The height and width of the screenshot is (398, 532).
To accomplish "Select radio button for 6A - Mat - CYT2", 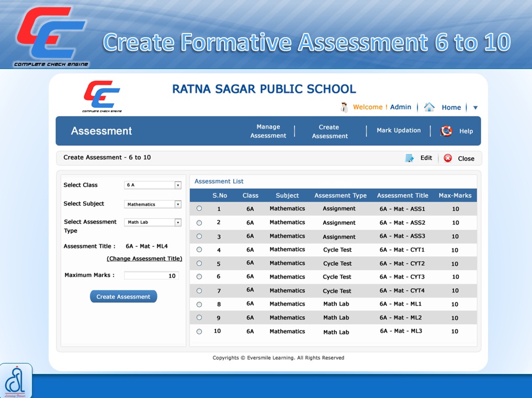I will 199,263.
